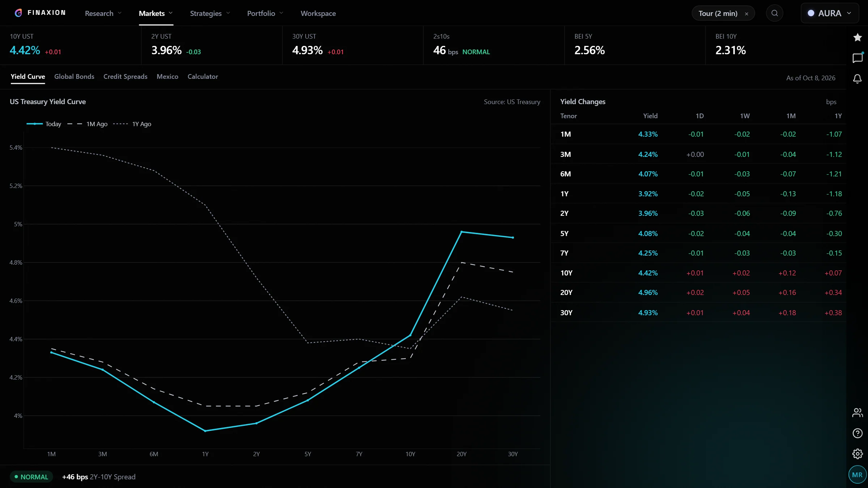Open the AURA selector dropdown
The image size is (868, 488).
click(830, 13)
